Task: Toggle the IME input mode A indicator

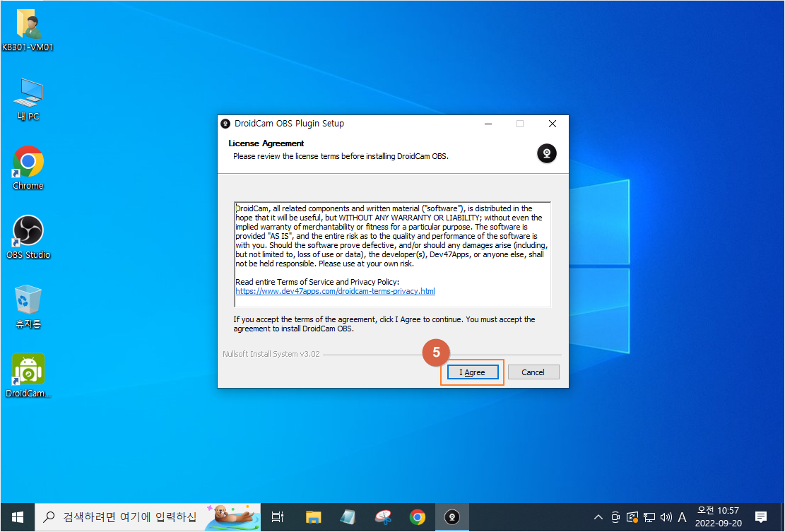Action: [x=682, y=517]
